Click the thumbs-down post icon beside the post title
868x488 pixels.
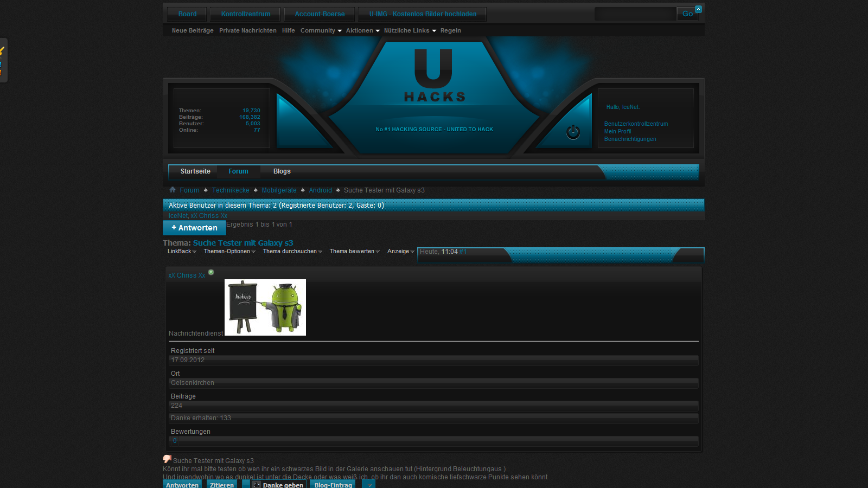(167, 459)
